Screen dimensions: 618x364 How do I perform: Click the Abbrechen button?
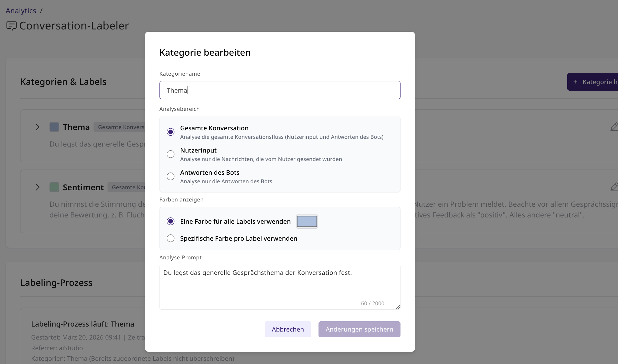288,329
